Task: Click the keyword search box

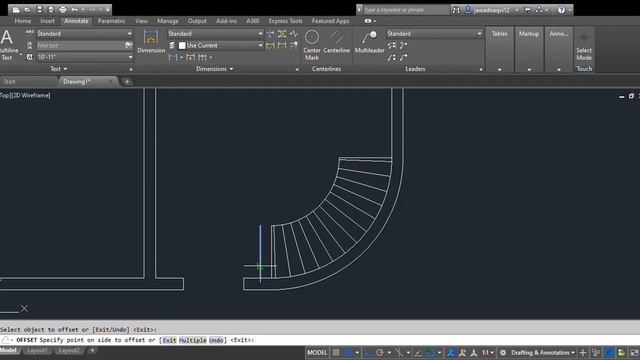Action: (x=406, y=10)
